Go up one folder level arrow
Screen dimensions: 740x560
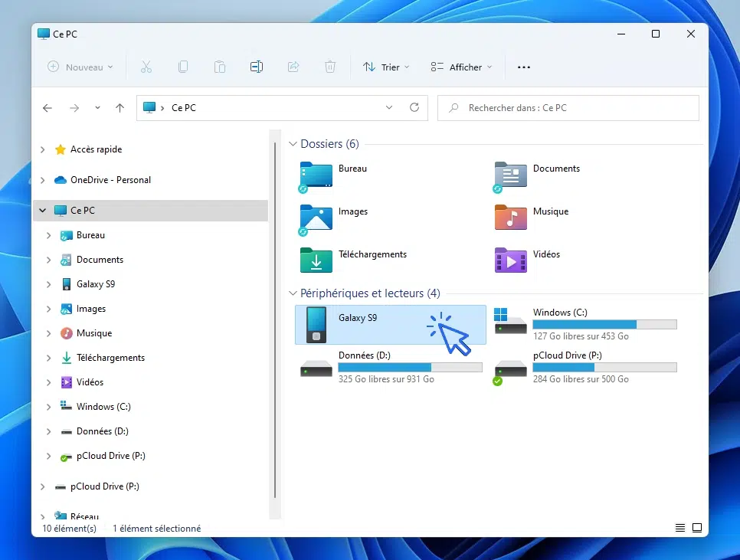point(120,108)
